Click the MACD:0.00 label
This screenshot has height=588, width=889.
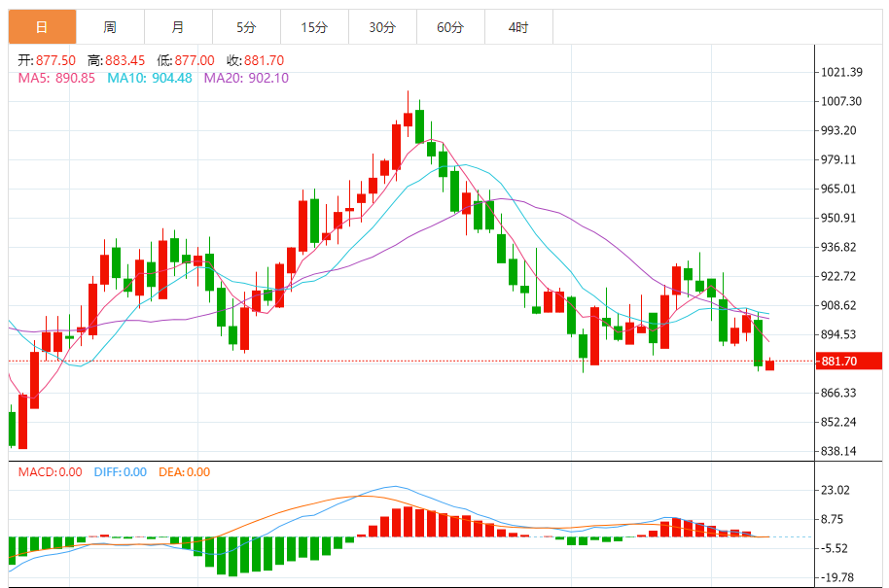50,472
